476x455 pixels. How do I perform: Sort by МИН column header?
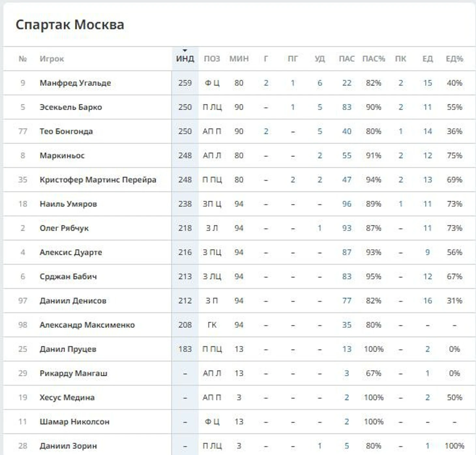point(239,59)
